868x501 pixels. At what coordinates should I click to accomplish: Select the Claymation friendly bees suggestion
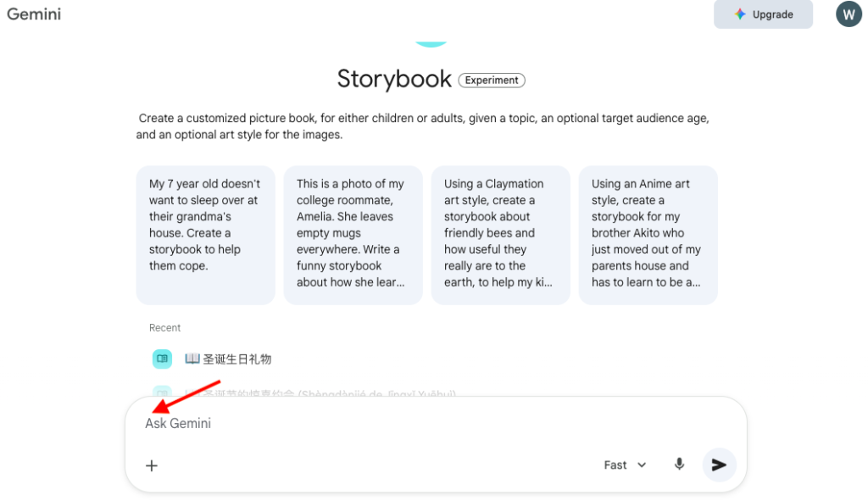pos(500,232)
